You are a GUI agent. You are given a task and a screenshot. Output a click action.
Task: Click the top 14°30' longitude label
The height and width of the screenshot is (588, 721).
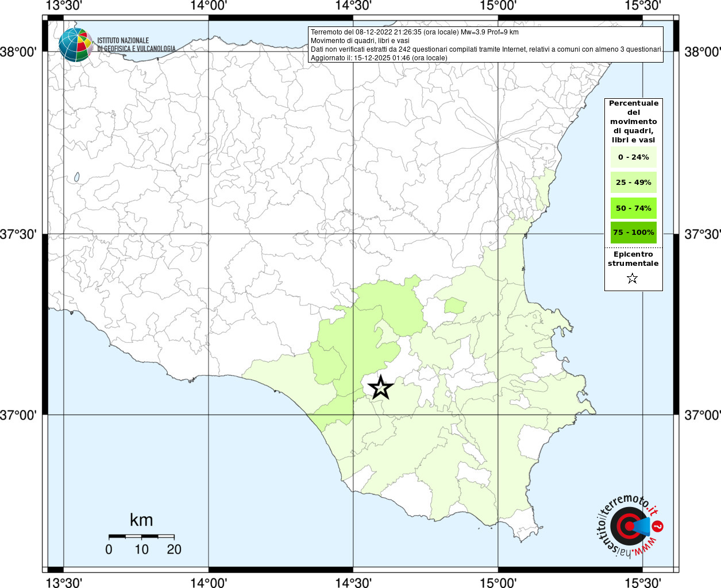coord(352,6)
